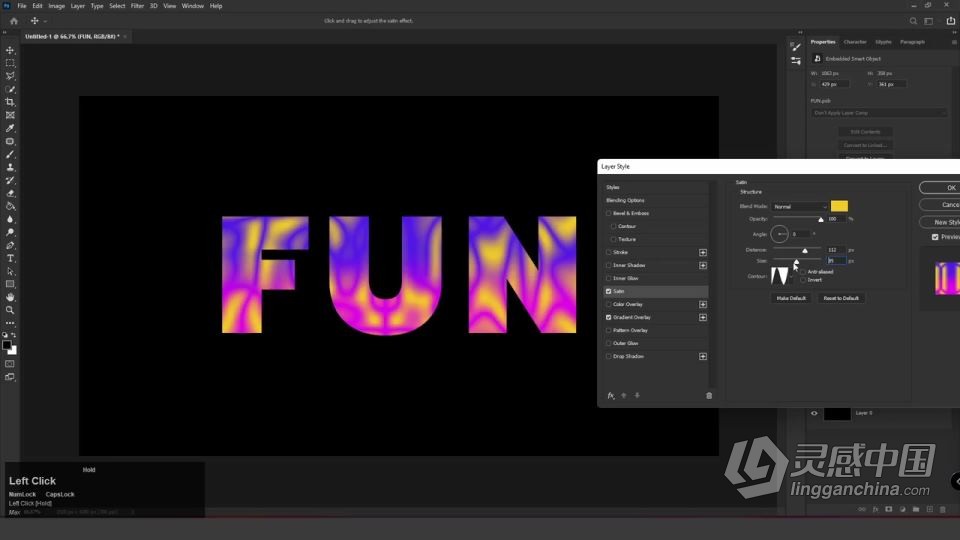960x540 pixels.
Task: Open the Window menu
Action: (192, 6)
